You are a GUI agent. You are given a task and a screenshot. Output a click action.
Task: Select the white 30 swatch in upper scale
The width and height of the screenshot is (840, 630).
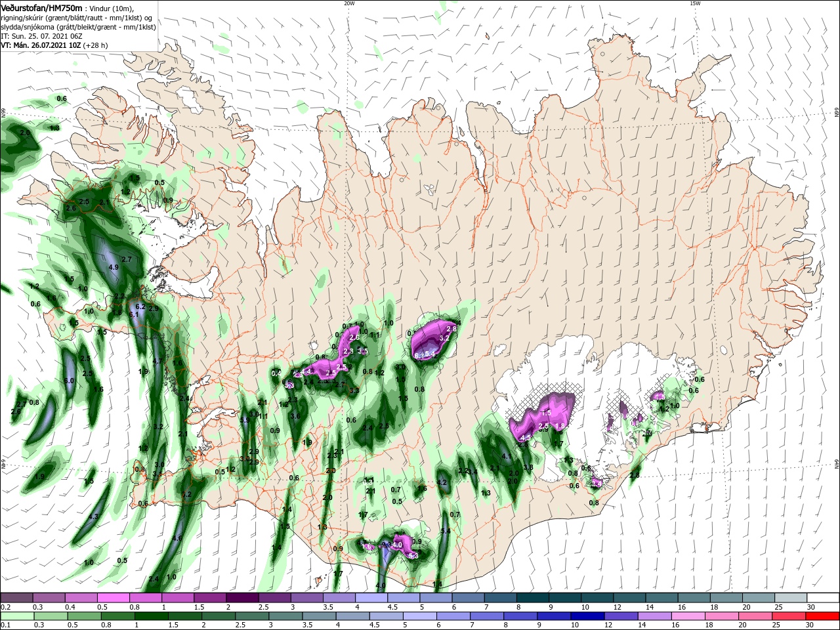(x=824, y=598)
